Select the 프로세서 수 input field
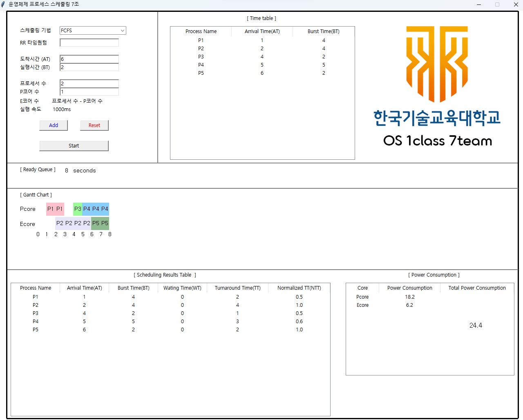 point(89,83)
